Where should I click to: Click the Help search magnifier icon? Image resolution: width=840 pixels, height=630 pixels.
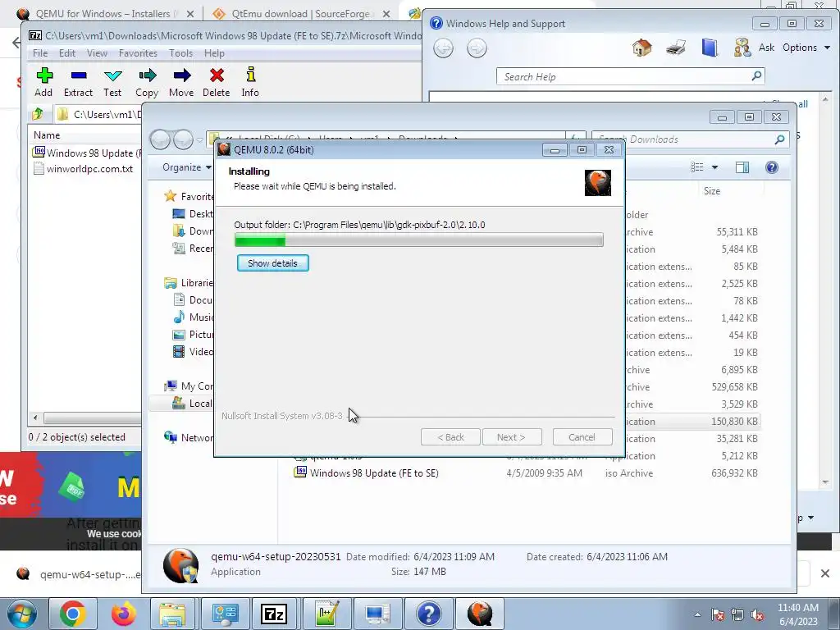point(756,76)
